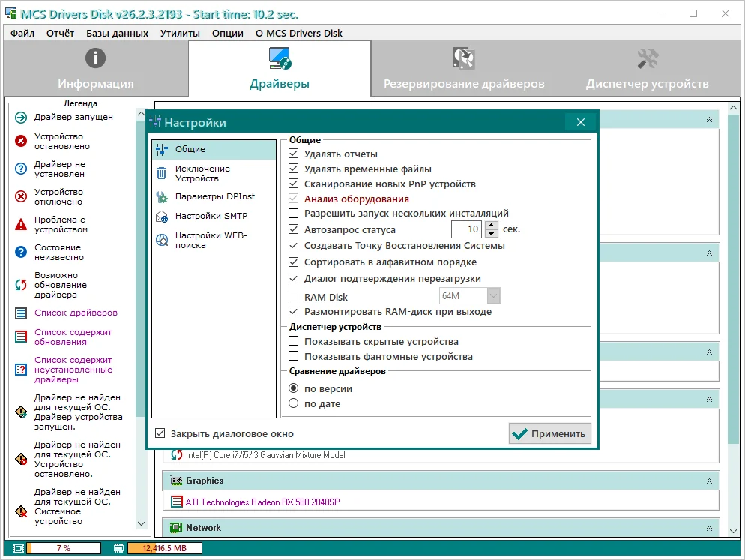Open the Утилиты menu
745x560 pixels.
click(180, 33)
